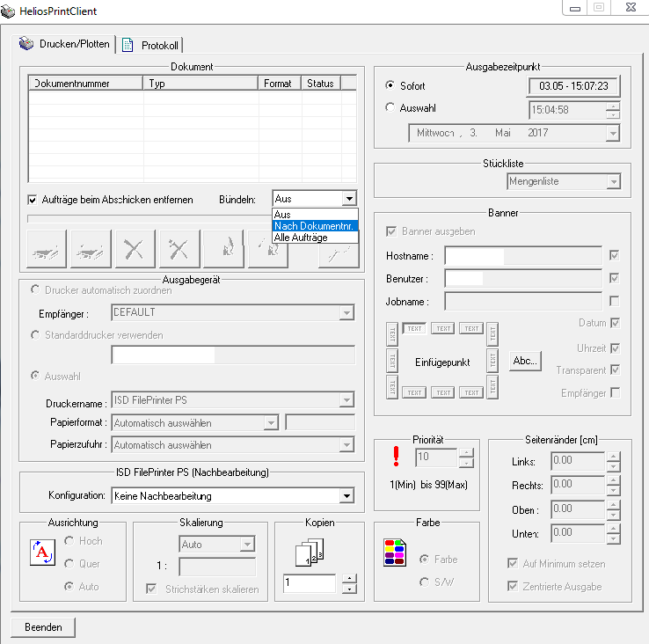The height and width of the screenshot is (644, 649).
Task: Click the crossed-tools icon with a star
Action: point(179,249)
